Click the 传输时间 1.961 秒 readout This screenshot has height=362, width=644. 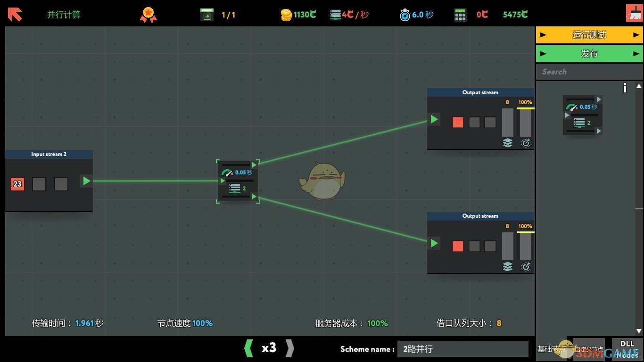click(68, 323)
